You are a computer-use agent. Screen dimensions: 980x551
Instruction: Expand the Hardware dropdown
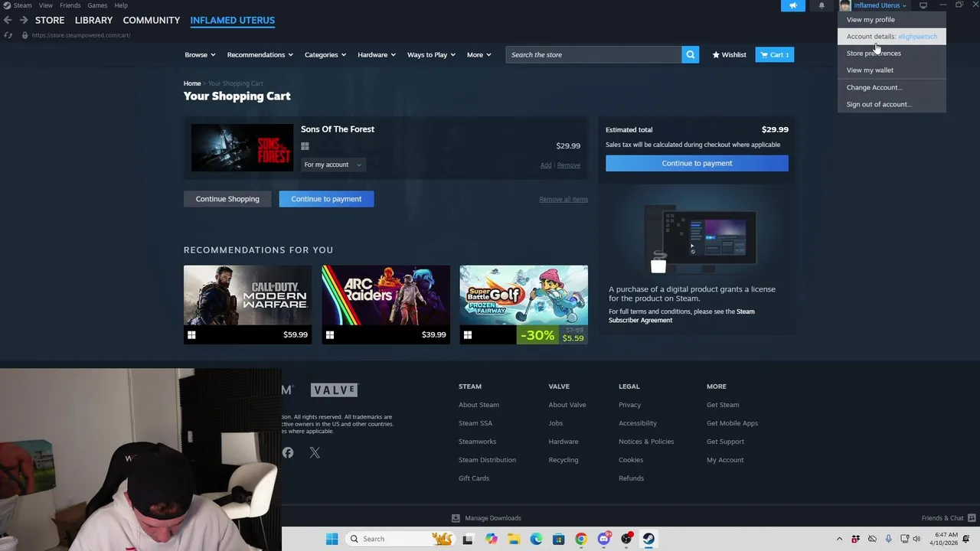pos(377,54)
